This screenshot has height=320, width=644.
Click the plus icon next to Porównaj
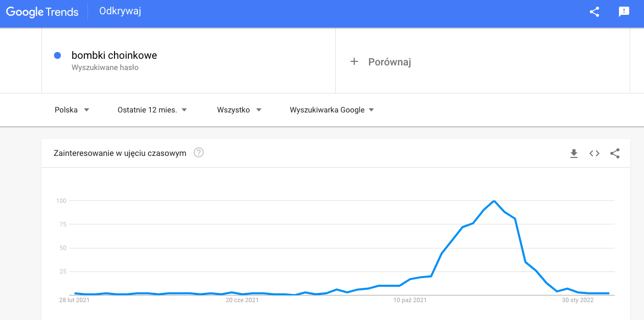coord(354,62)
